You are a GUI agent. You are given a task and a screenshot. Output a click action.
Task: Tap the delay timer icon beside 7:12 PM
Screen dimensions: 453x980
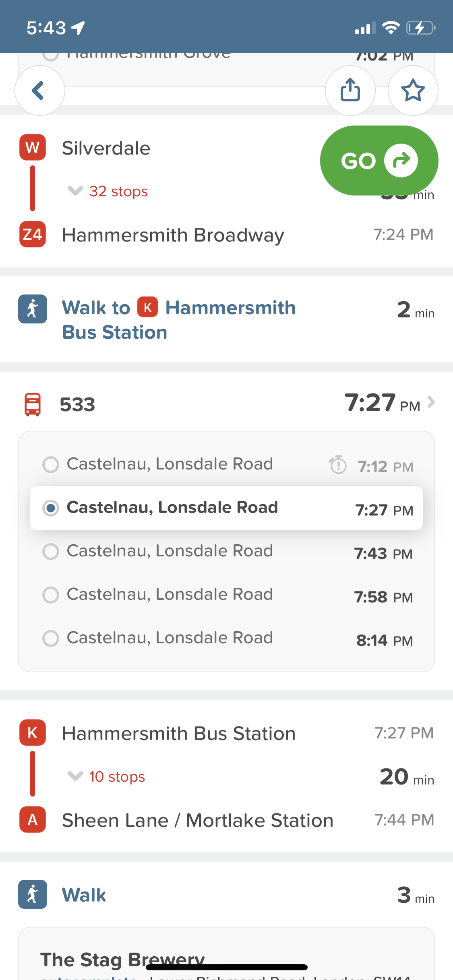click(338, 465)
